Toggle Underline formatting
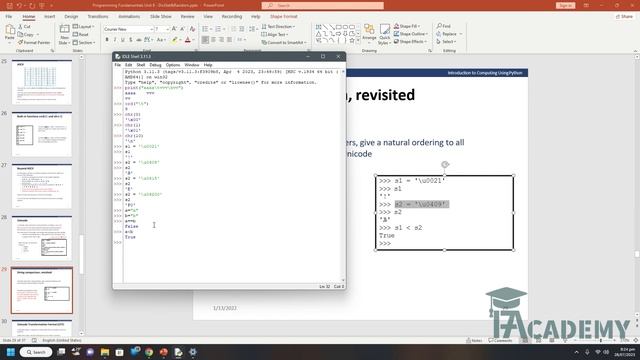 [122, 40]
